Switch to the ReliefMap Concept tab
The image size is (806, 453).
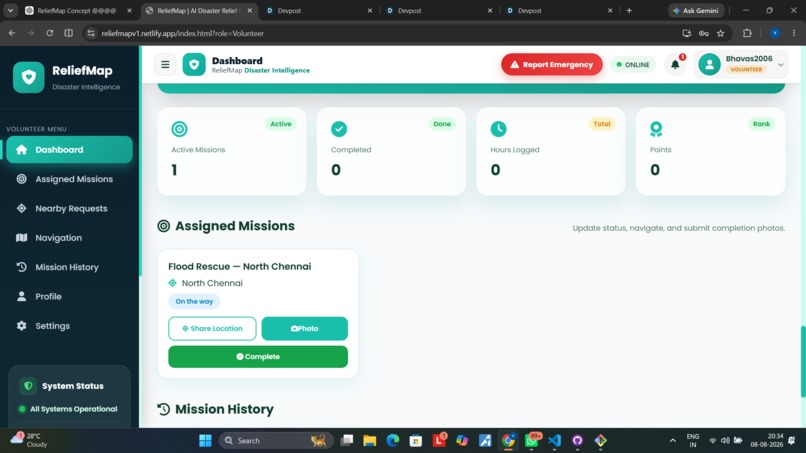click(77, 10)
